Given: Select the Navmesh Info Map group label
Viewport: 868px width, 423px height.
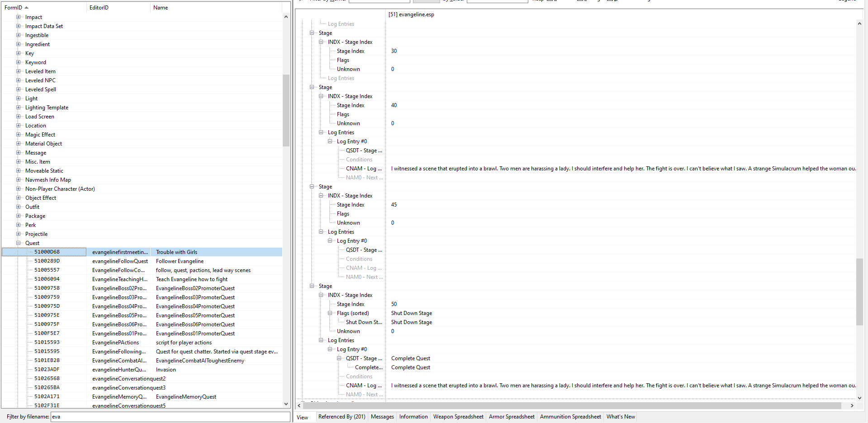Looking at the screenshot, I should point(48,180).
